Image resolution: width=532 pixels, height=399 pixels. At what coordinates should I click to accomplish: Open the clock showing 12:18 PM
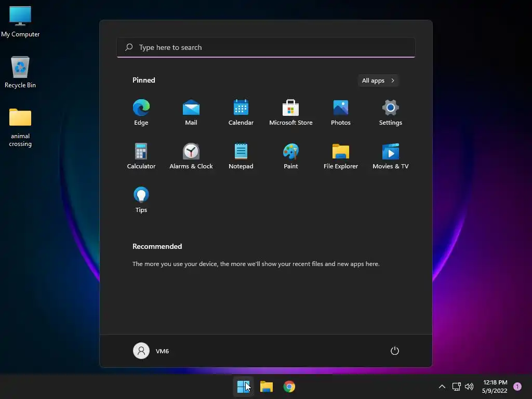pos(495,387)
